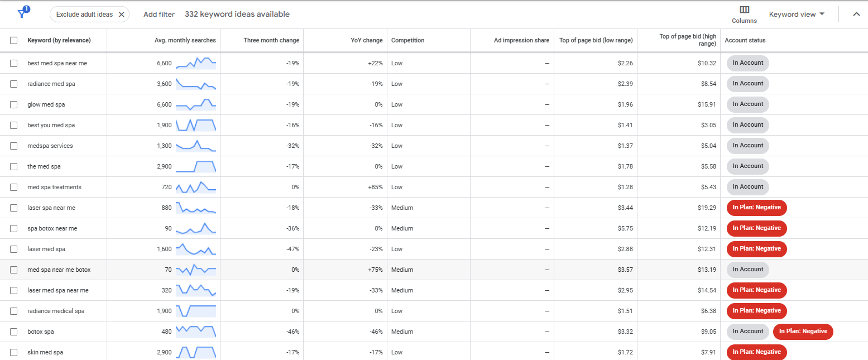Collapse the filter bar with the chevron
This screenshot has width=868, height=360.
pyautogui.click(x=856, y=15)
